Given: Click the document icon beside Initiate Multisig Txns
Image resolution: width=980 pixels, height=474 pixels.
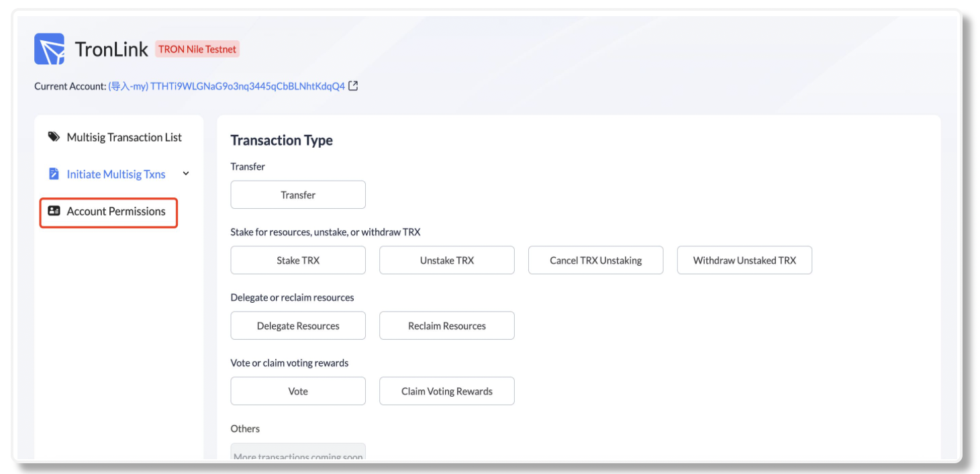Looking at the screenshot, I should click(x=54, y=174).
